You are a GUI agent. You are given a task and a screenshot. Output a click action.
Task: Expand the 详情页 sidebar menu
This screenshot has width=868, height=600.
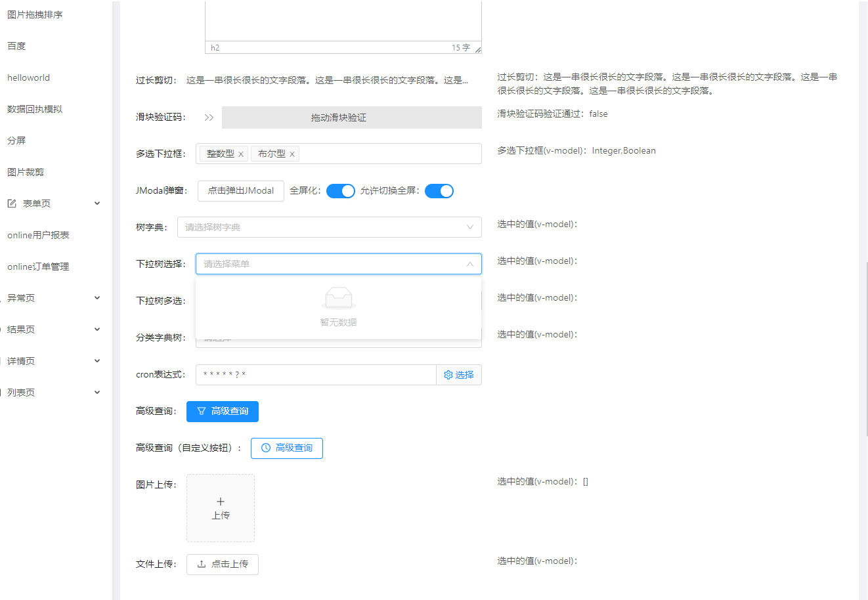(97, 361)
